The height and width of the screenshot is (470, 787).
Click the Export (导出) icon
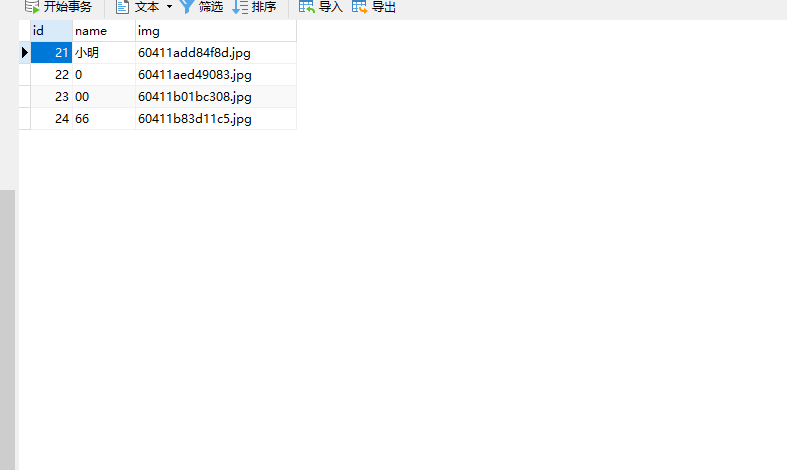(x=360, y=7)
